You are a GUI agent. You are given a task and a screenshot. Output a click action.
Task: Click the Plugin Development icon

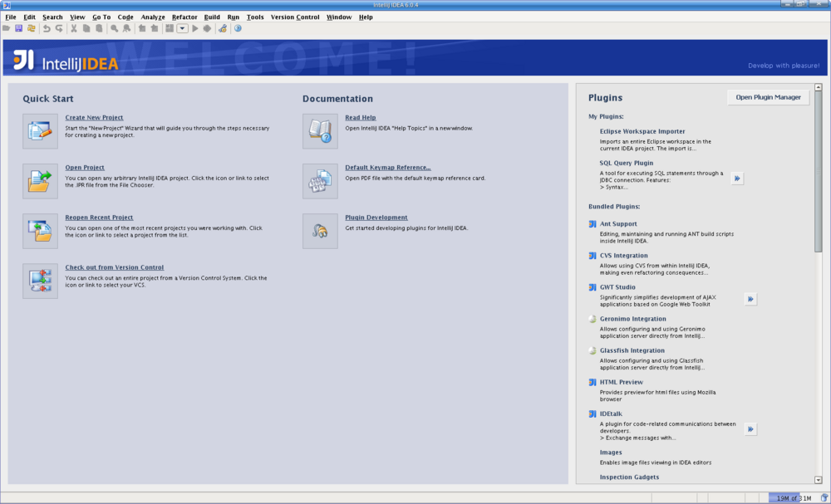click(320, 231)
